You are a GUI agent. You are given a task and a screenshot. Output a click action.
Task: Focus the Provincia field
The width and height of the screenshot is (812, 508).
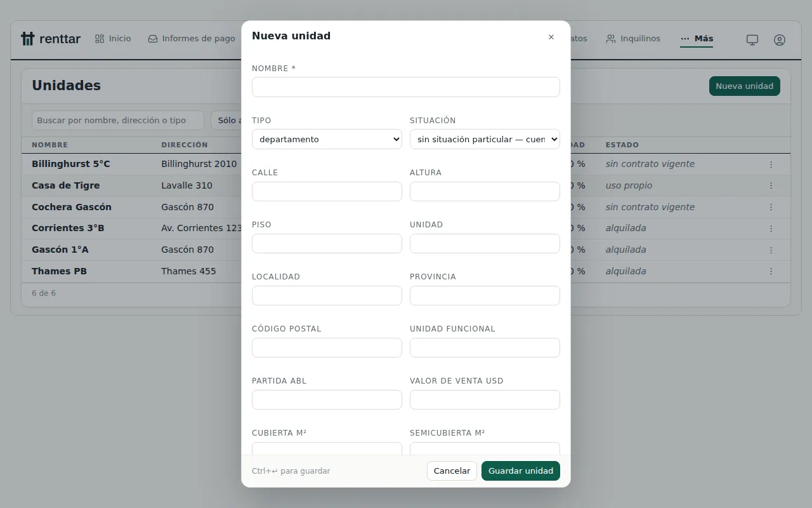485,295
